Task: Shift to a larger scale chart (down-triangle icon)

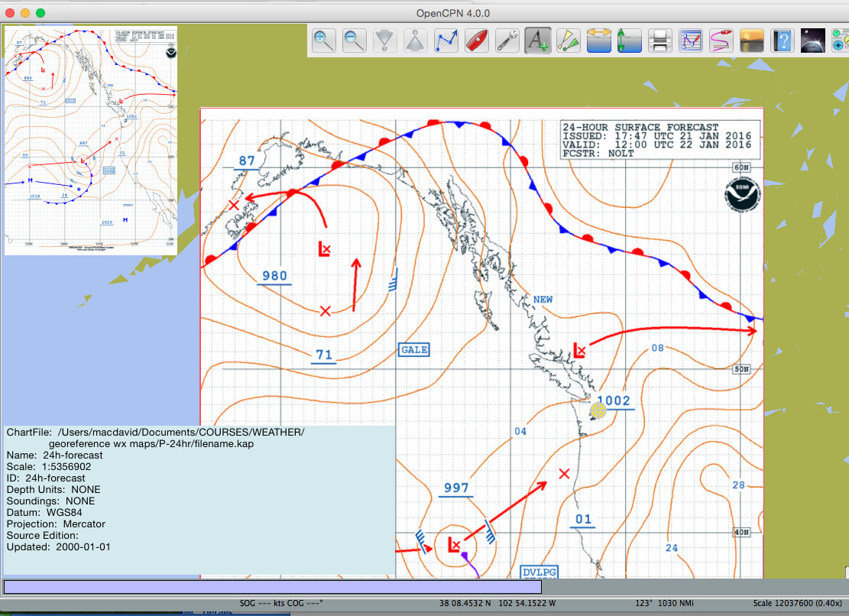Action: (x=384, y=41)
